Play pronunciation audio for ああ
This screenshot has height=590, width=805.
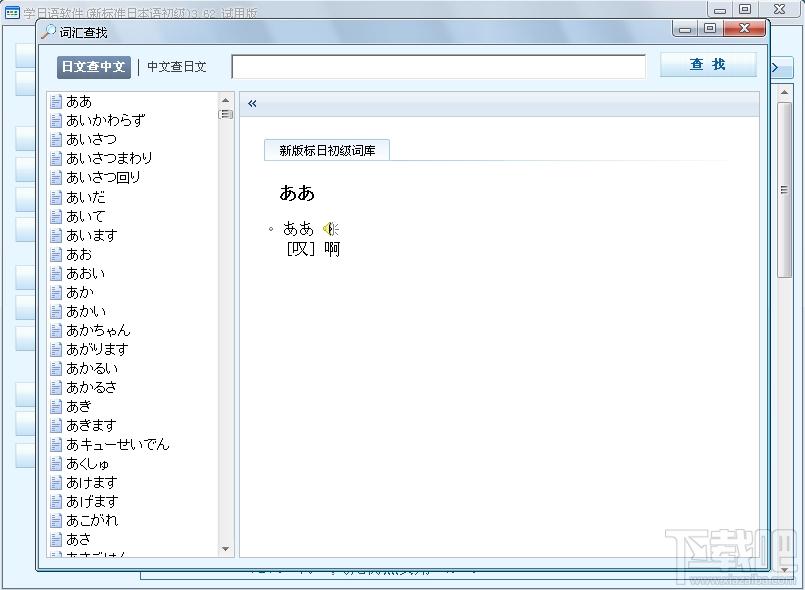point(331,229)
